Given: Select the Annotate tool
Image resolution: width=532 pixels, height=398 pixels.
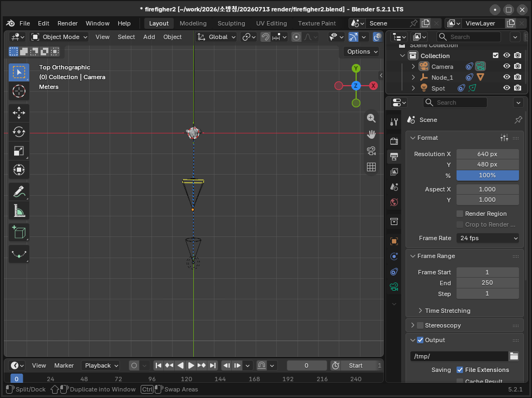Looking at the screenshot, I should point(19,191).
